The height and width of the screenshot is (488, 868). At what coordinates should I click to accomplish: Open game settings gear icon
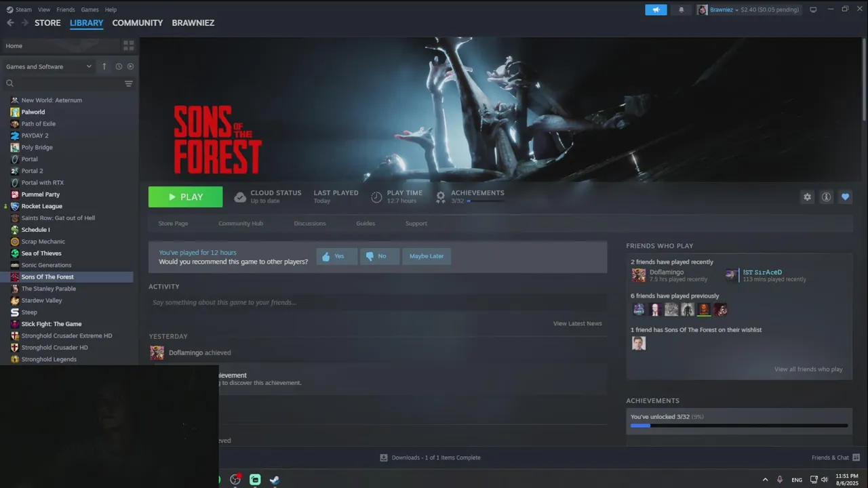(x=807, y=197)
